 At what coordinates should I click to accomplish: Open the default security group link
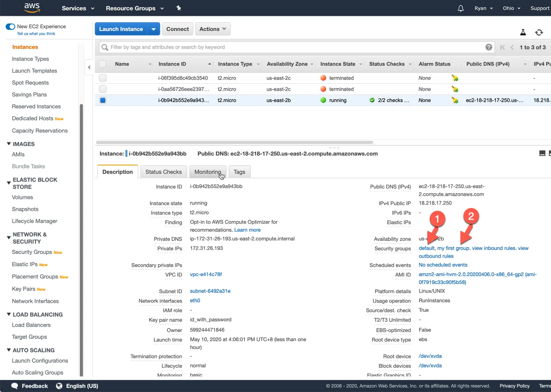[x=426, y=248]
